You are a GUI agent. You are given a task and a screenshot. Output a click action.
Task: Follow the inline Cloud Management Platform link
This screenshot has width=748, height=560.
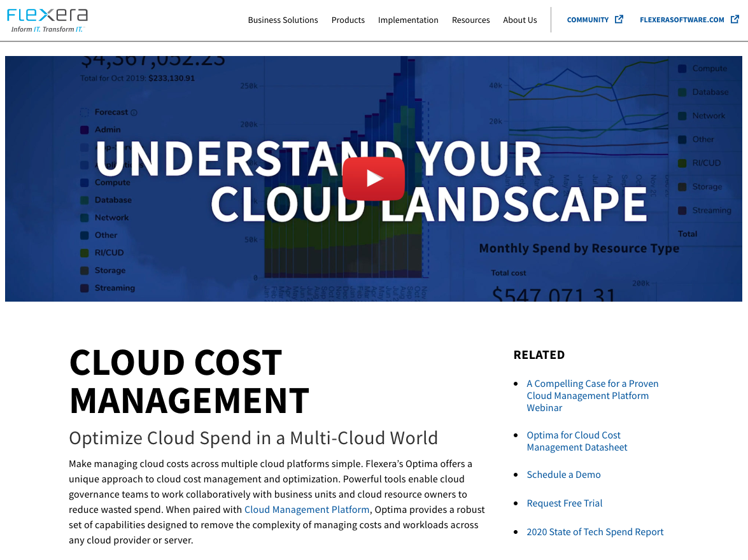point(307,510)
